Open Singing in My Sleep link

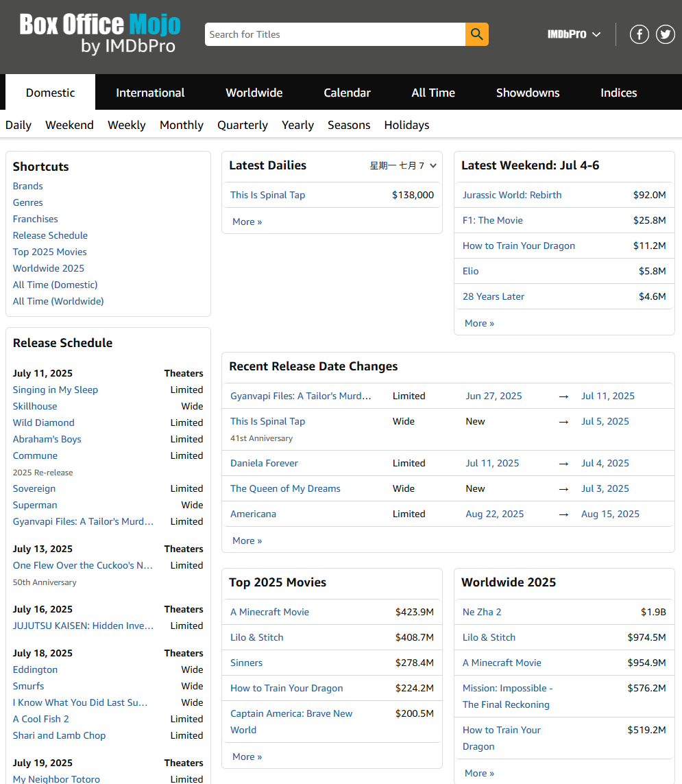click(x=56, y=390)
